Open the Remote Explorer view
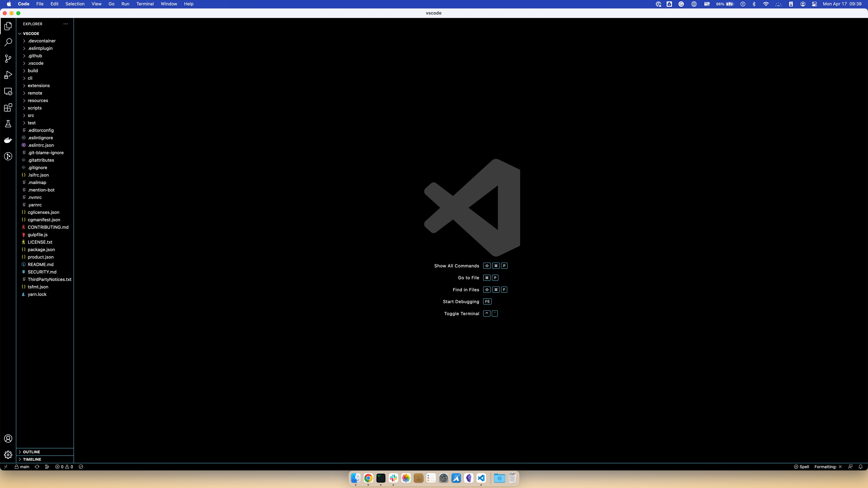The image size is (868, 488). 8,91
